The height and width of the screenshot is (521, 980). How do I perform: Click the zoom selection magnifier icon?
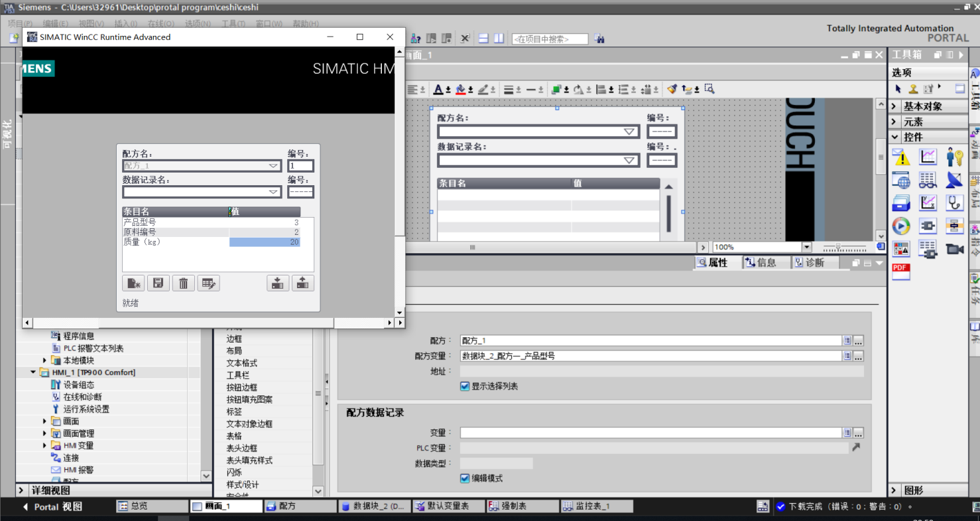(x=709, y=89)
